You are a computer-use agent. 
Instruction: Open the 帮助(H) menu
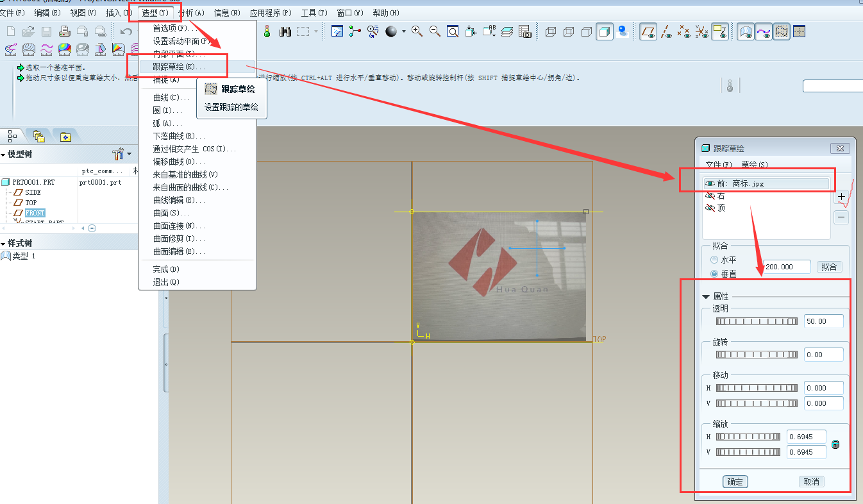tap(385, 13)
